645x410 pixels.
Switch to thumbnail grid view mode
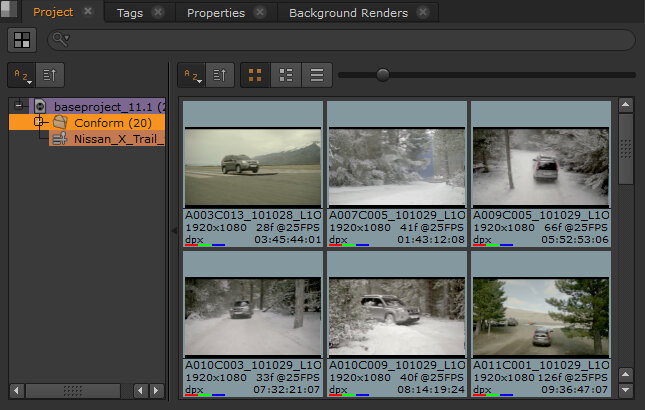point(256,75)
